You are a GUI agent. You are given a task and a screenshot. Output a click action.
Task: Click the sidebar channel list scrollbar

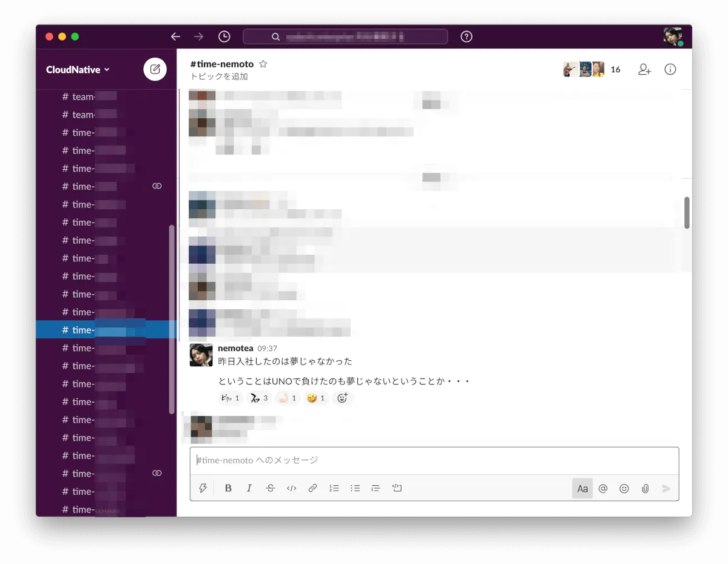coord(172,320)
